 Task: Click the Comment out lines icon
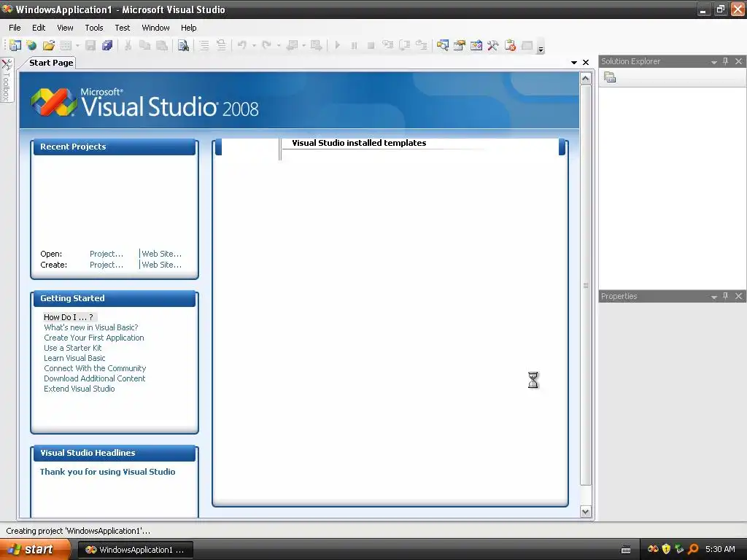point(204,45)
